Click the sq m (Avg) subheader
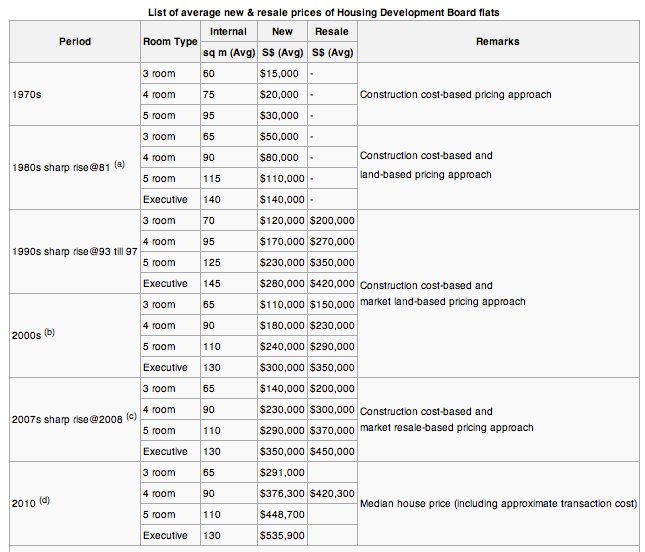Screen dimensions: 645x552 click(229, 52)
